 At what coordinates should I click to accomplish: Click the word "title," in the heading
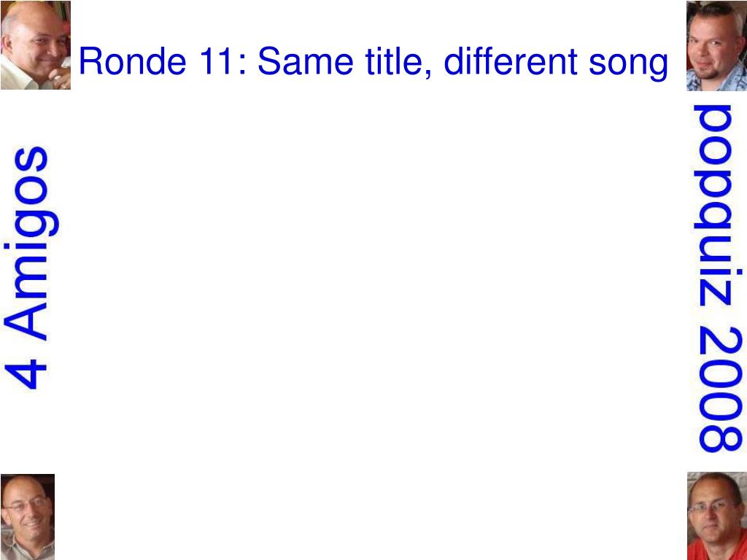tap(399, 63)
